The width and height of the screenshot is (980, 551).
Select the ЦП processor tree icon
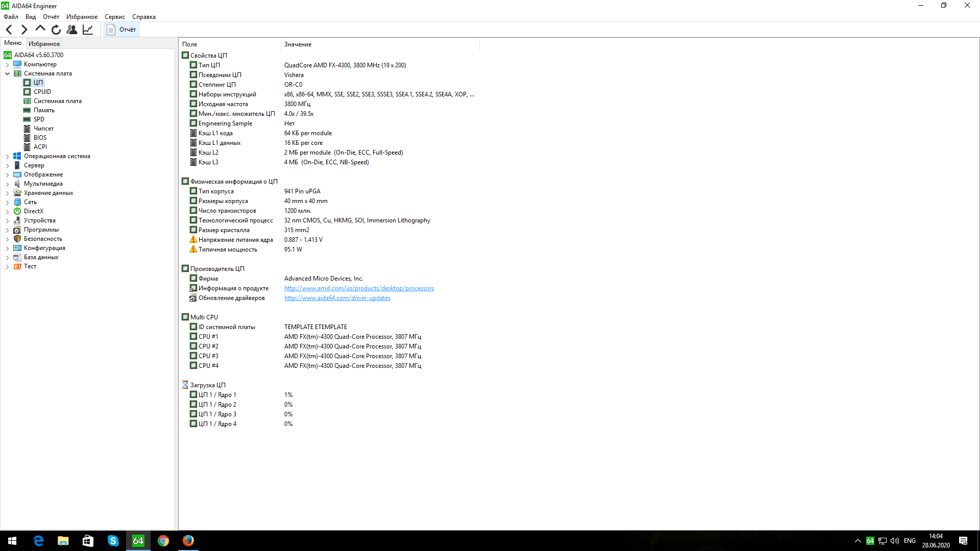click(27, 83)
